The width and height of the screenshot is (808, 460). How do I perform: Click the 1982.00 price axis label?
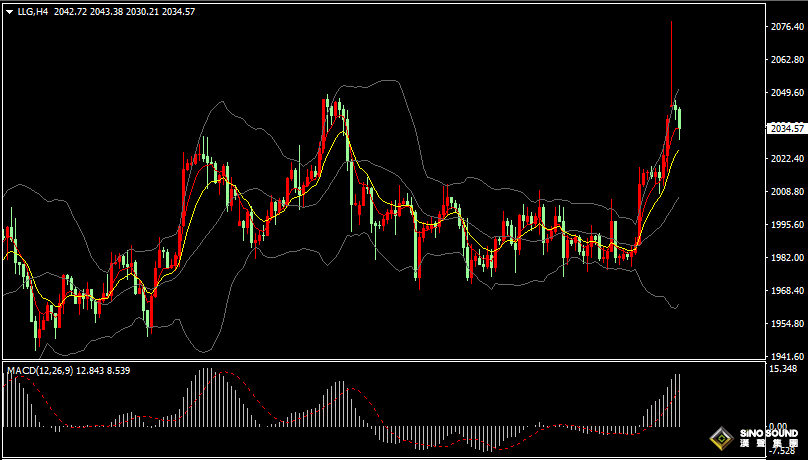coord(784,258)
